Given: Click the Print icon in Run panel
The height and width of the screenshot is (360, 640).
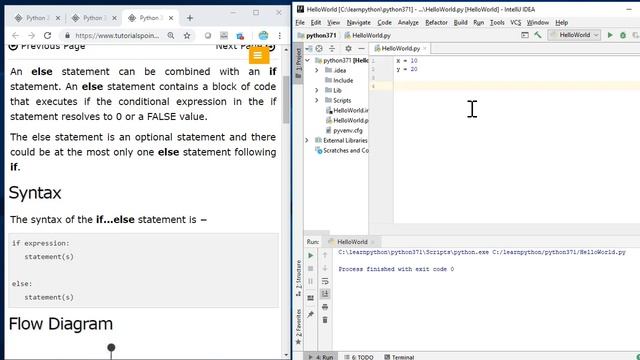Looking at the screenshot, I should (325, 307).
